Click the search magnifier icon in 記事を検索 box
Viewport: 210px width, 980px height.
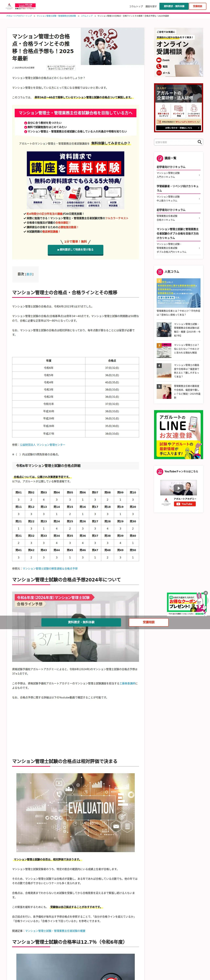199,142
